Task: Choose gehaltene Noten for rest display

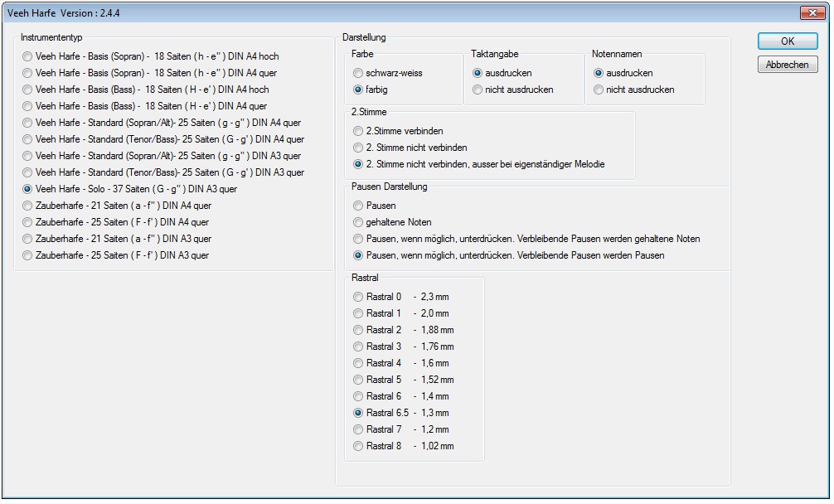Action: tap(358, 222)
